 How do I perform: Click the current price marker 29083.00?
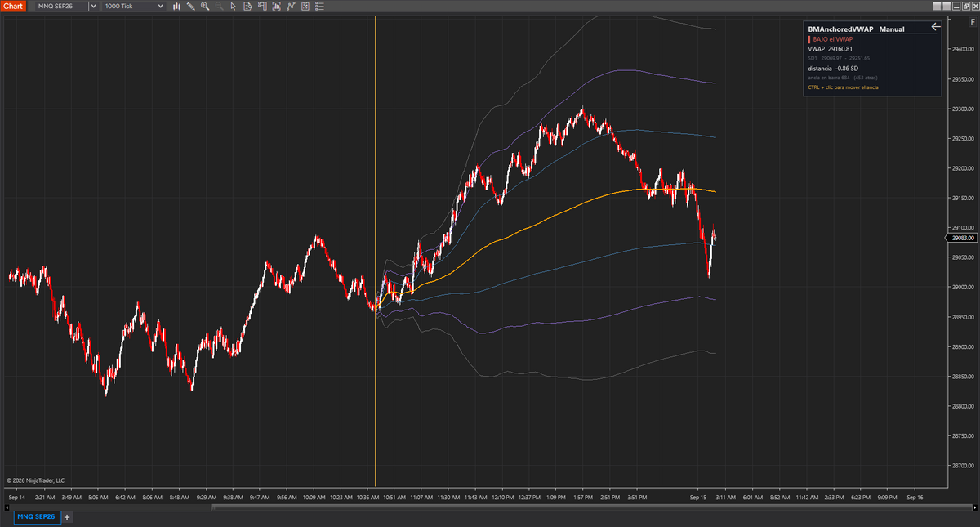[x=962, y=238]
